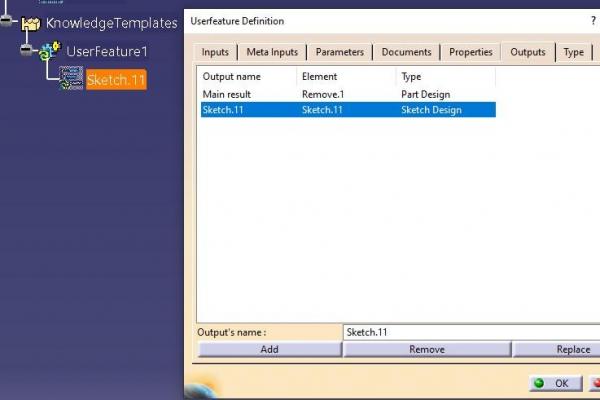Collapse the UserFeature1 tree node
Image resolution: width=600 pixels, height=400 pixels.
[x=26, y=51]
